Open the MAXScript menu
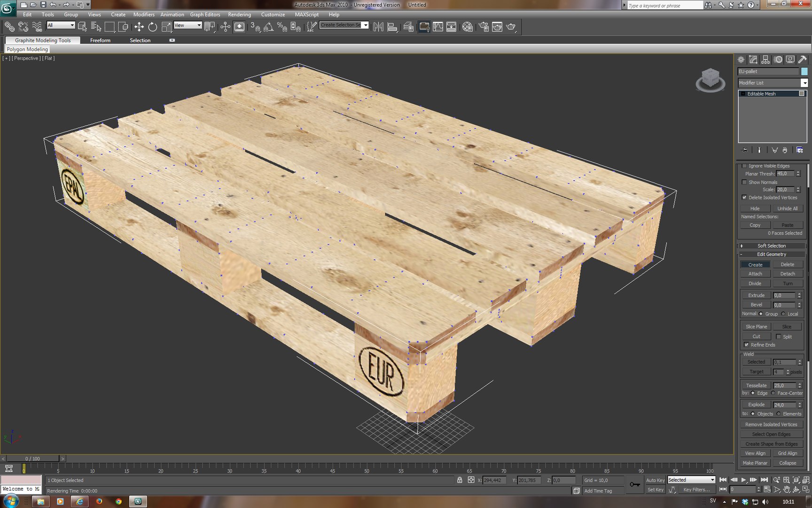Viewport: 812px width, 508px height. 306,15
